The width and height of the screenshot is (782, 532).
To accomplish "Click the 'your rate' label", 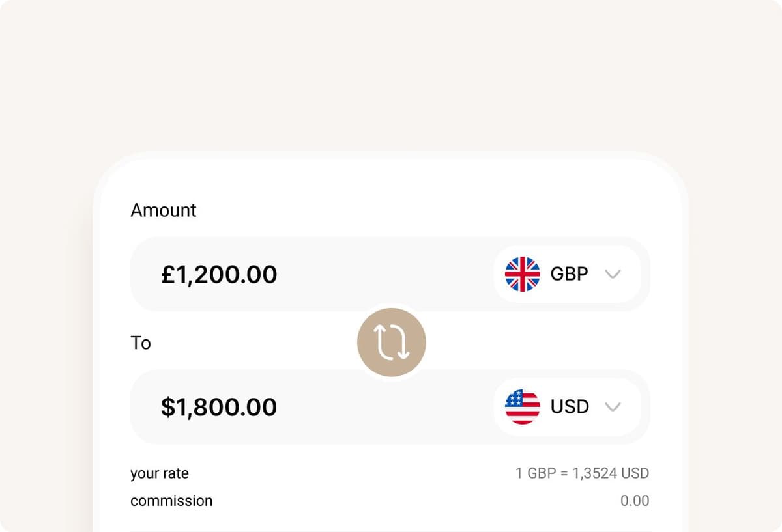I will pos(160,474).
